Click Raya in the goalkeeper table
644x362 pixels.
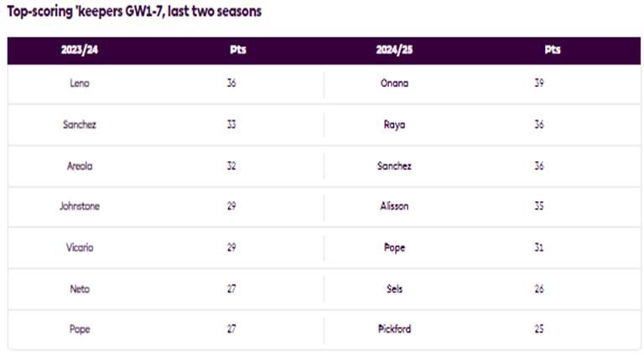click(394, 125)
